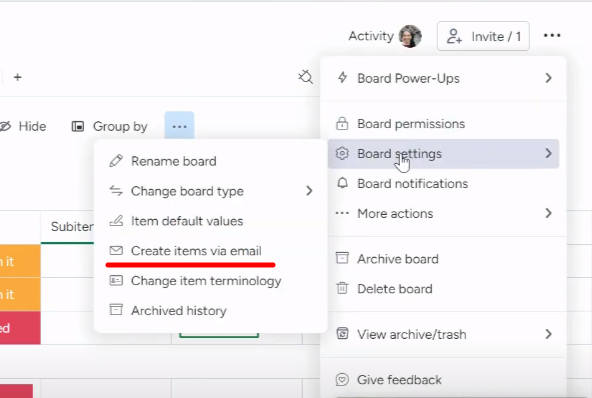Viewport: 592px width, 398px height.
Task: Open Board Power-Ups
Action: click(x=443, y=78)
